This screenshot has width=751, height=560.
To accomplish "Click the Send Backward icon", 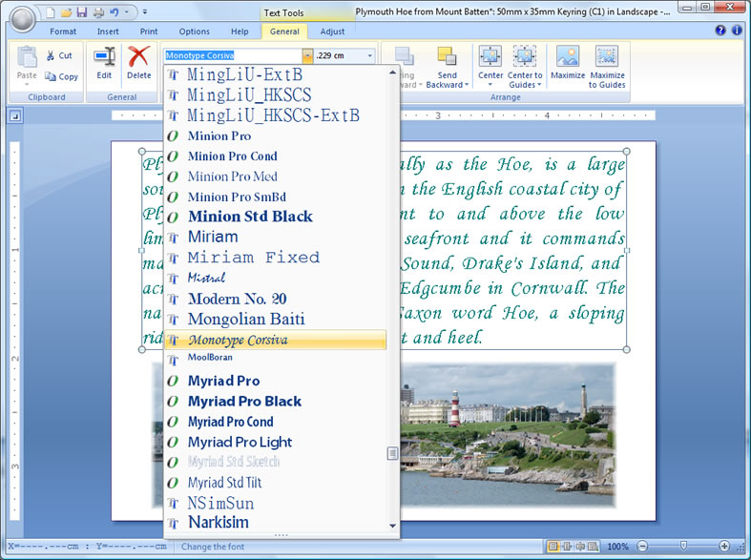I will (x=447, y=56).
